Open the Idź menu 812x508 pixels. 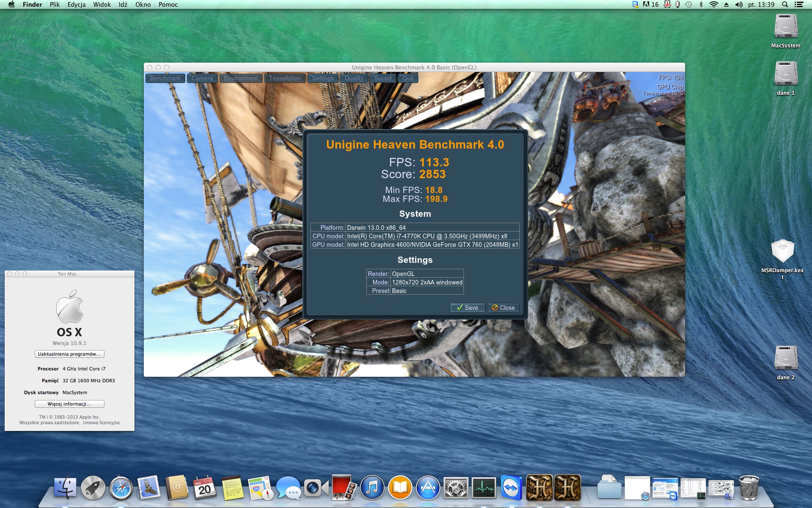pos(123,5)
